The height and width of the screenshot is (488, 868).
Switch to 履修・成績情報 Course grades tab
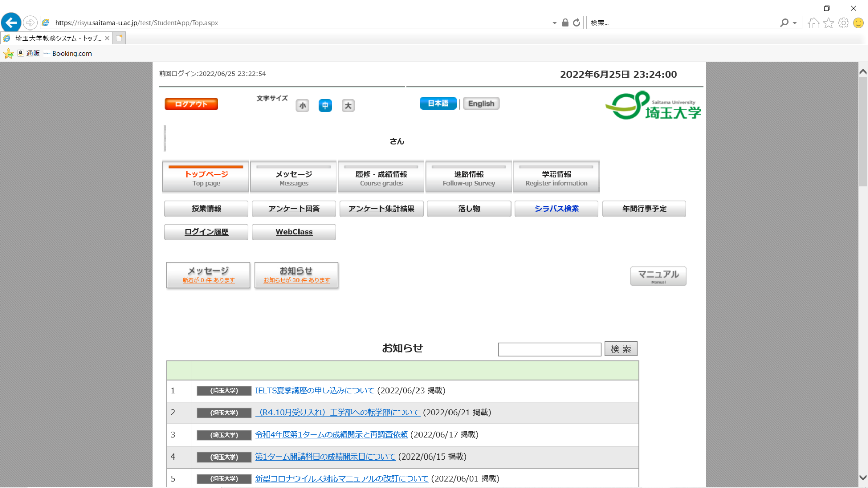tap(381, 177)
